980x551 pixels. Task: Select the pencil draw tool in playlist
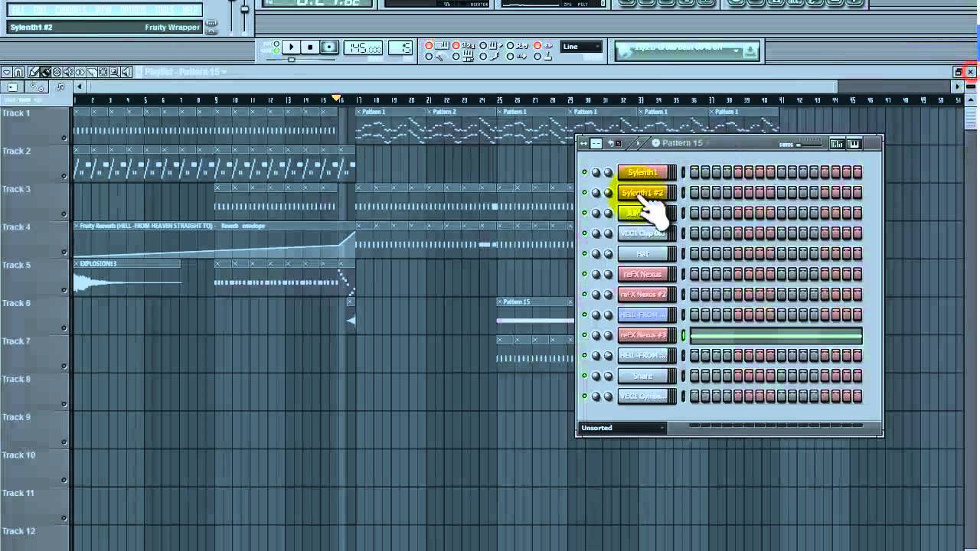(x=34, y=72)
